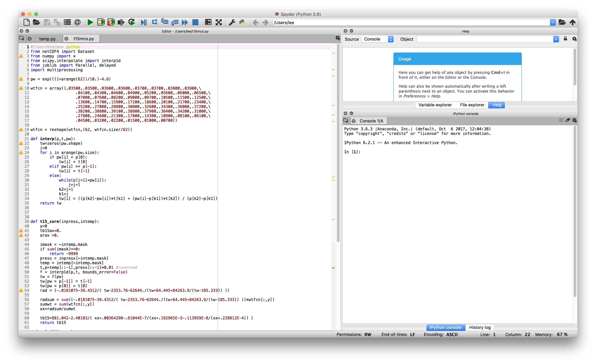Close the Editor pane
Viewport: 596px width, 364px height.
21,31
